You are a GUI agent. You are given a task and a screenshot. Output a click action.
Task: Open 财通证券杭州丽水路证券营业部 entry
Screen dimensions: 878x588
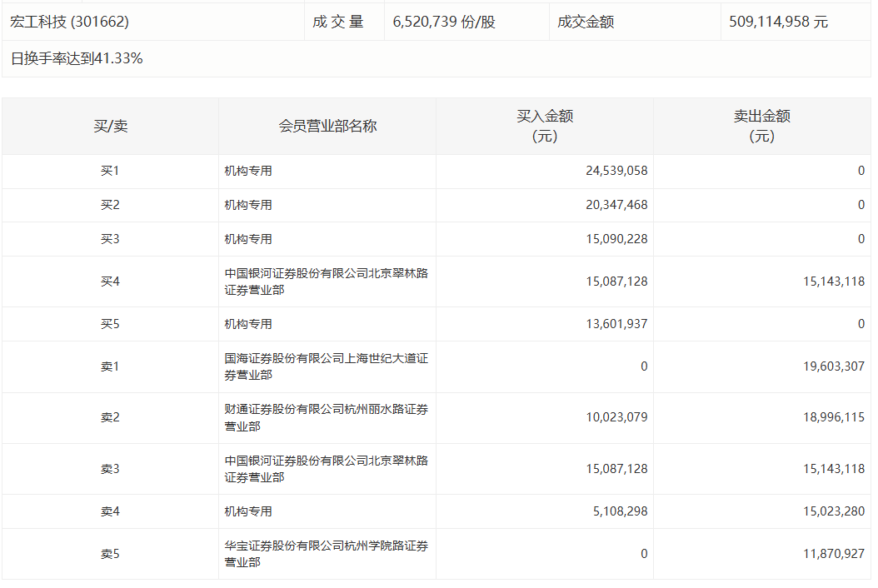click(326, 417)
